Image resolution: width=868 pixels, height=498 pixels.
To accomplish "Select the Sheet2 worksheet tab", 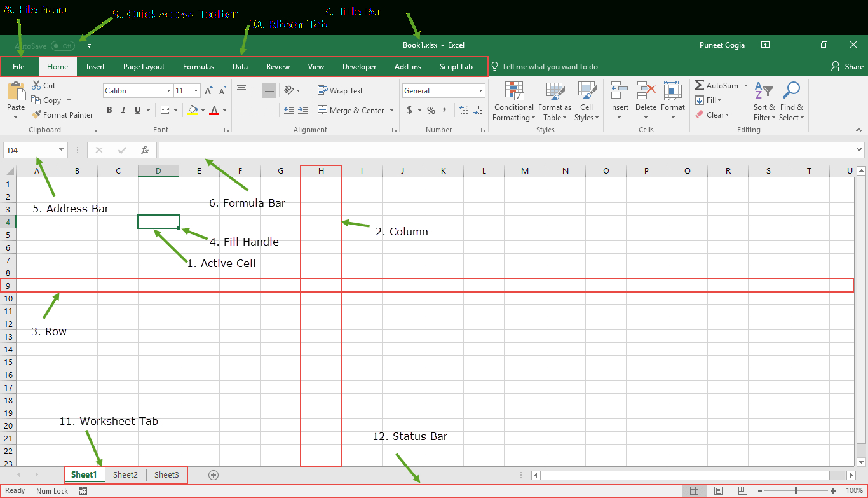I will pos(125,474).
